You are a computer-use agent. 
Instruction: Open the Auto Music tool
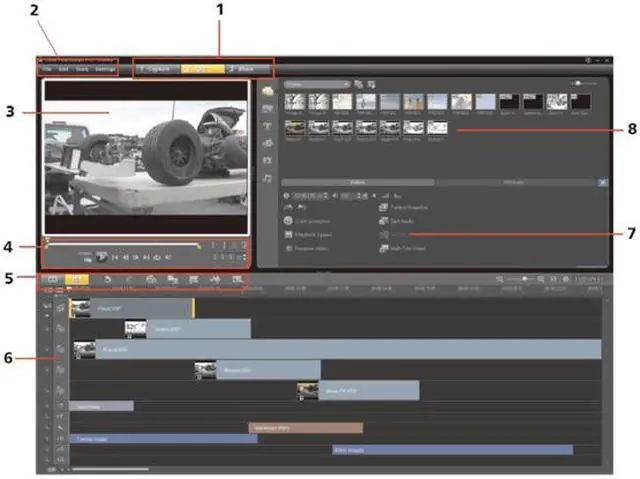point(194,279)
